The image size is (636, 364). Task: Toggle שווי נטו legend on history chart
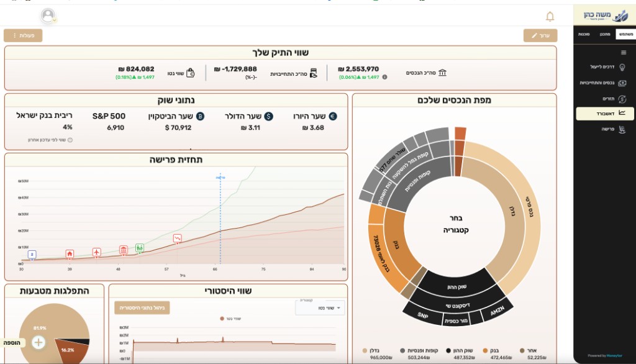click(230, 319)
